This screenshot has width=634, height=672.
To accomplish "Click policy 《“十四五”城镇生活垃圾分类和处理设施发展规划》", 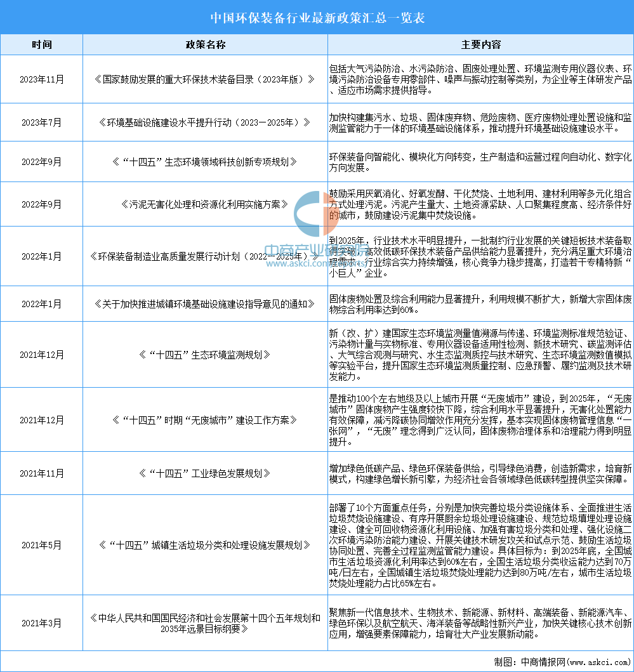I will 205,545.
